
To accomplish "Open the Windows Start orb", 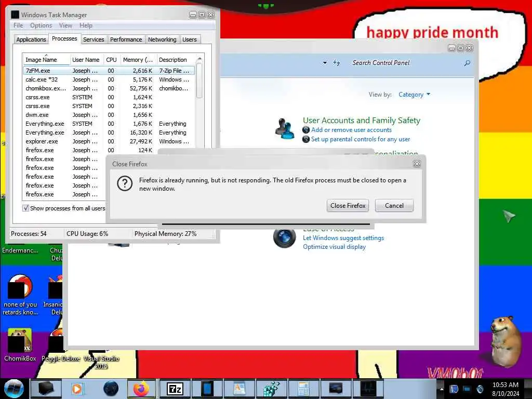I will (13, 389).
